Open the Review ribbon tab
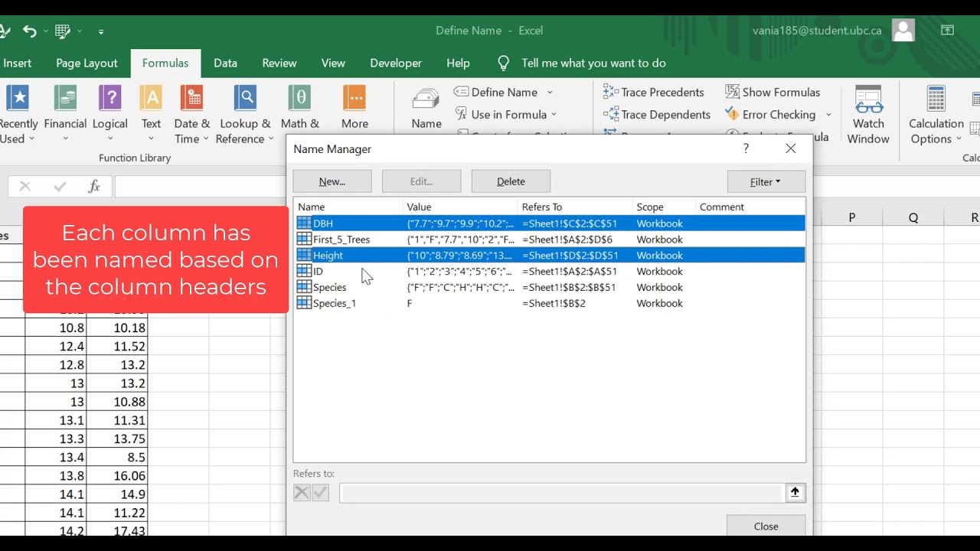Viewport: 980px width, 551px height. [x=279, y=64]
